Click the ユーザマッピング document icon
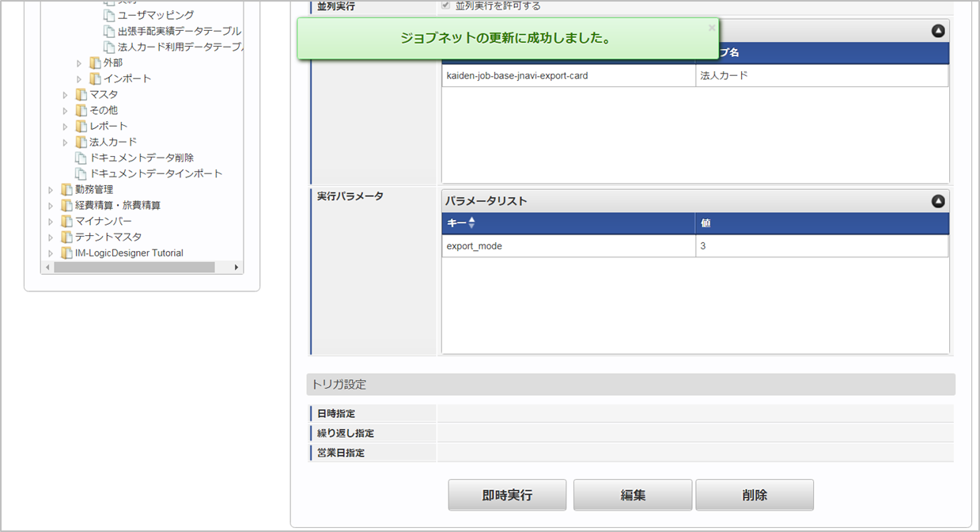This screenshot has width=980, height=532. coord(109,15)
